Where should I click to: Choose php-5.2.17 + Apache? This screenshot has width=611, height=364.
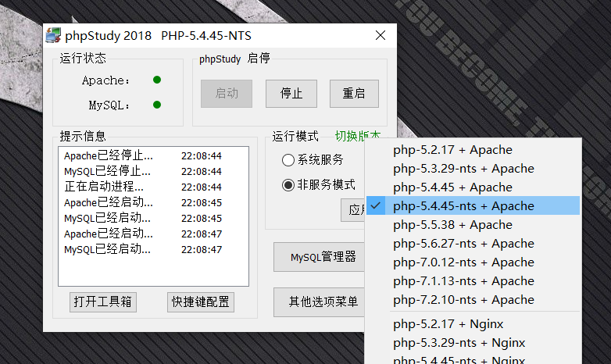coord(473,150)
